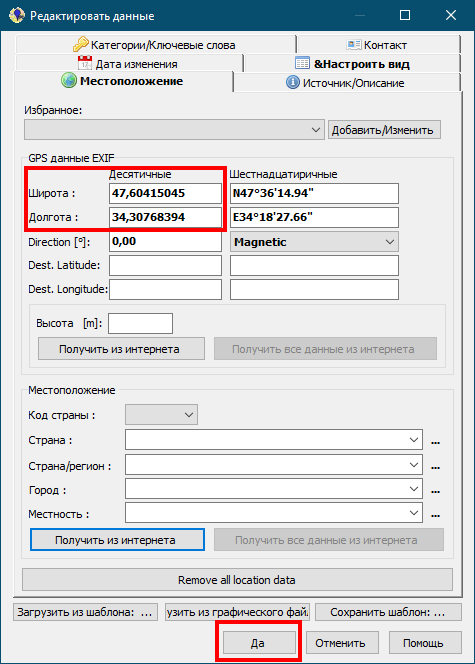Click Получить из интернета under Высота
The height and width of the screenshot is (664, 475).
122,349
